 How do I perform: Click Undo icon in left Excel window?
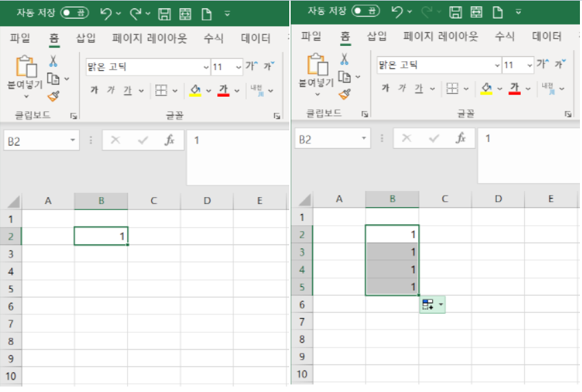(x=106, y=14)
